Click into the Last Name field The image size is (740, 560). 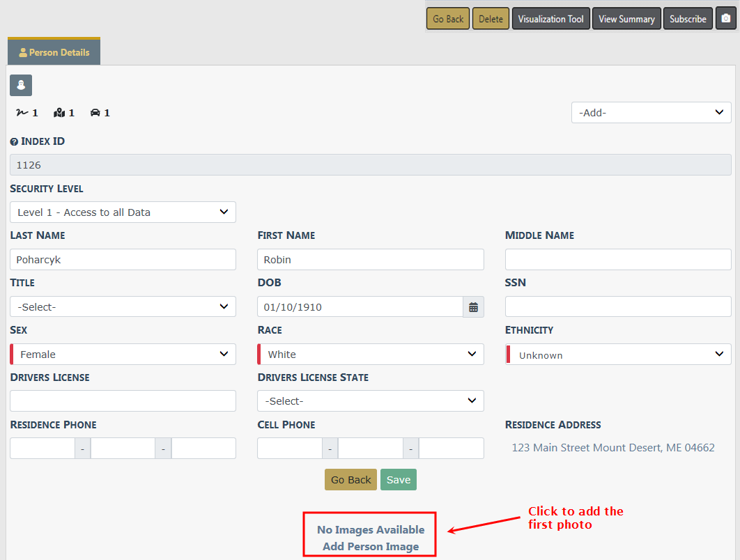[x=123, y=260]
